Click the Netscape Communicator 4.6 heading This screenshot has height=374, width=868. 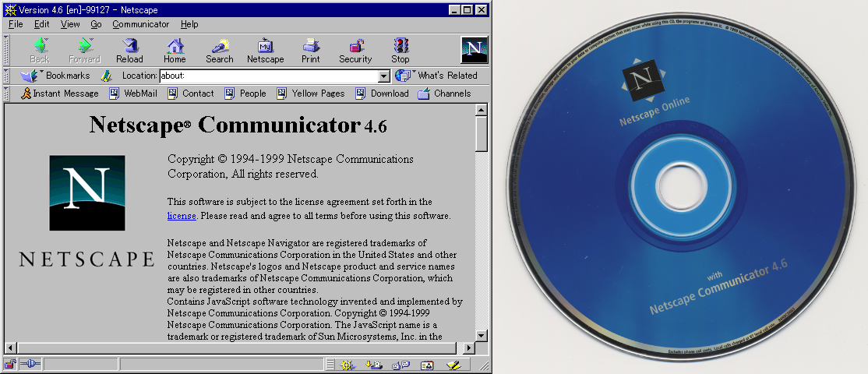pyautogui.click(x=238, y=125)
